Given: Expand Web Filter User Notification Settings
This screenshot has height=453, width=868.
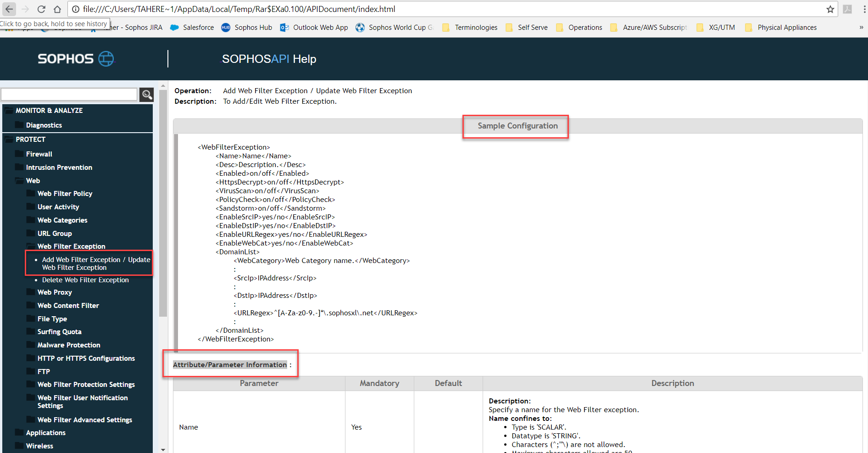Looking at the screenshot, I should click(83, 402).
